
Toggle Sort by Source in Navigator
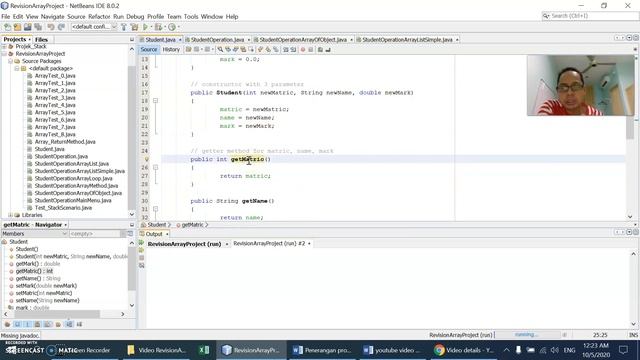coord(80,324)
